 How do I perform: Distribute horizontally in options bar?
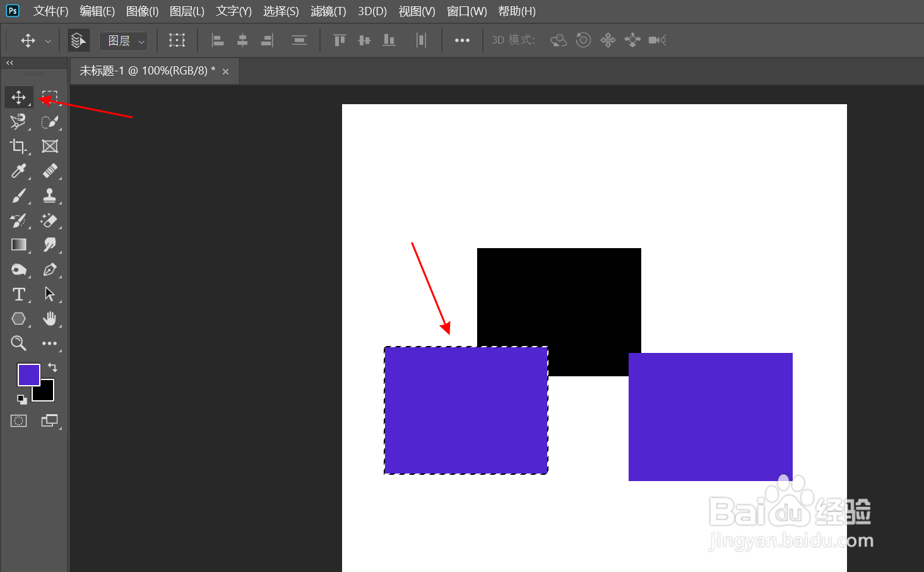pyautogui.click(x=421, y=40)
